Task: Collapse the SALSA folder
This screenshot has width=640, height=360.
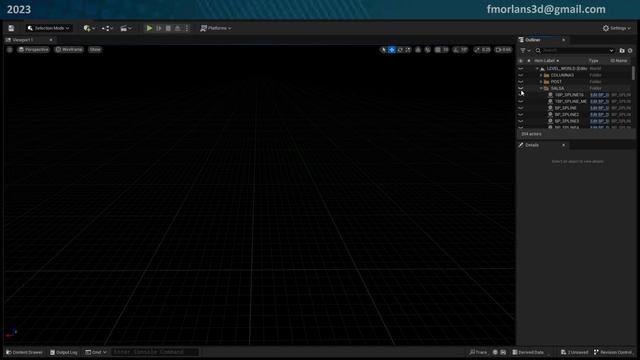Action: tap(541, 88)
